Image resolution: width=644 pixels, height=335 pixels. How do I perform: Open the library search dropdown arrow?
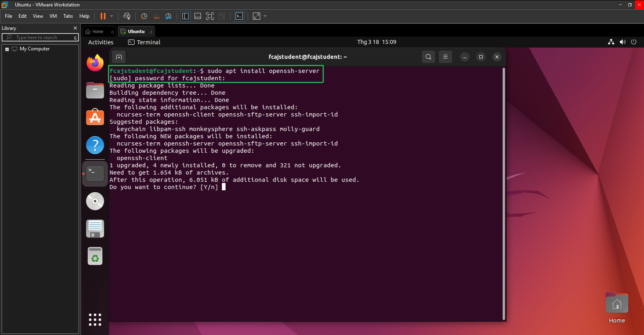pyautogui.click(x=75, y=37)
